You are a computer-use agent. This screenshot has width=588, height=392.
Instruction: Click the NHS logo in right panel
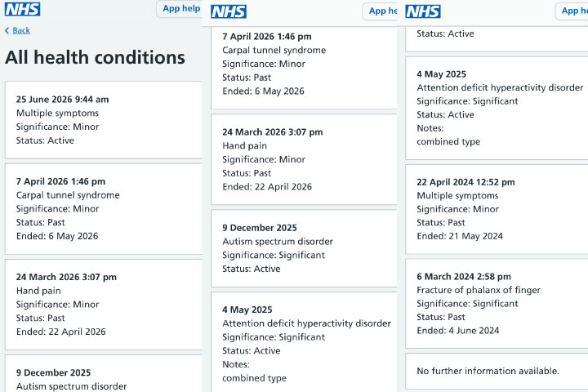click(x=423, y=11)
